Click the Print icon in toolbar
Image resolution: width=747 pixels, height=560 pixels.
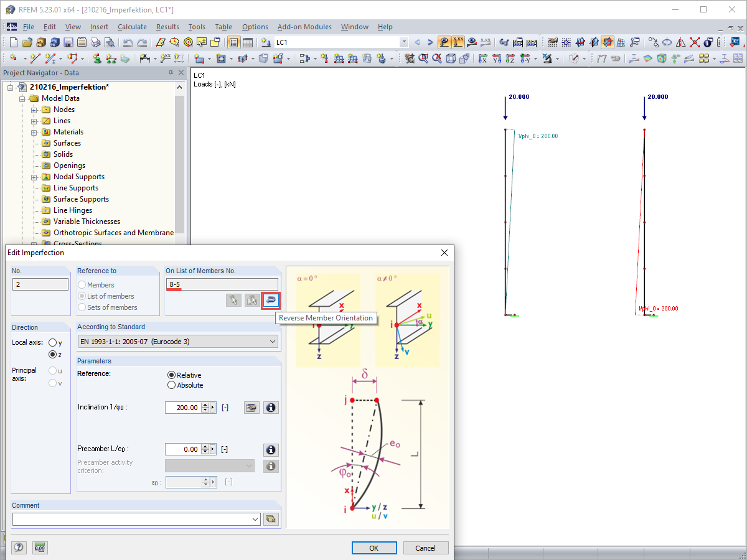[96, 43]
